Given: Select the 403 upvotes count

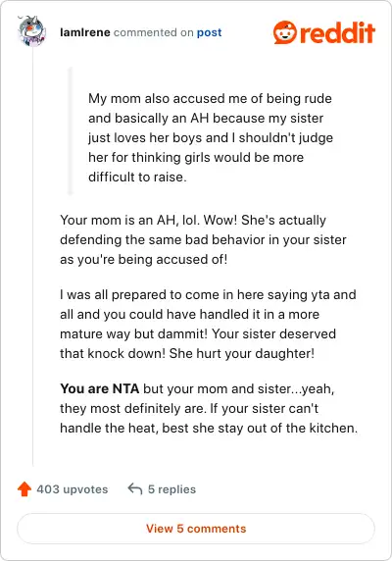Looking at the screenshot, I should (73, 489).
